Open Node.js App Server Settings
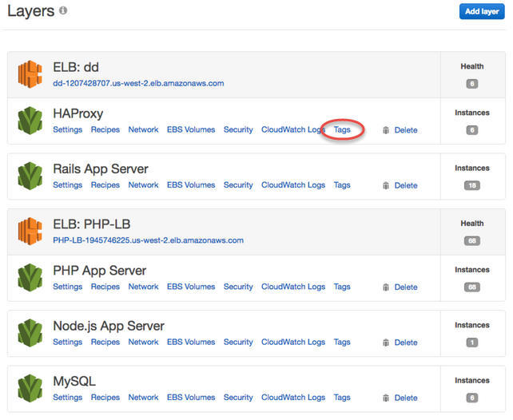Viewport: 513px width, 420px height. coord(68,343)
